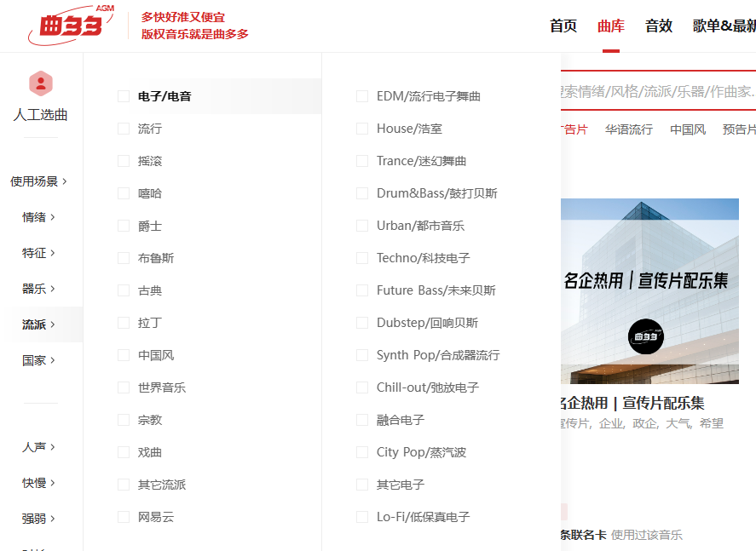Check Trance/迷幻舞曲 checkbox
756x551 pixels.
(x=362, y=161)
